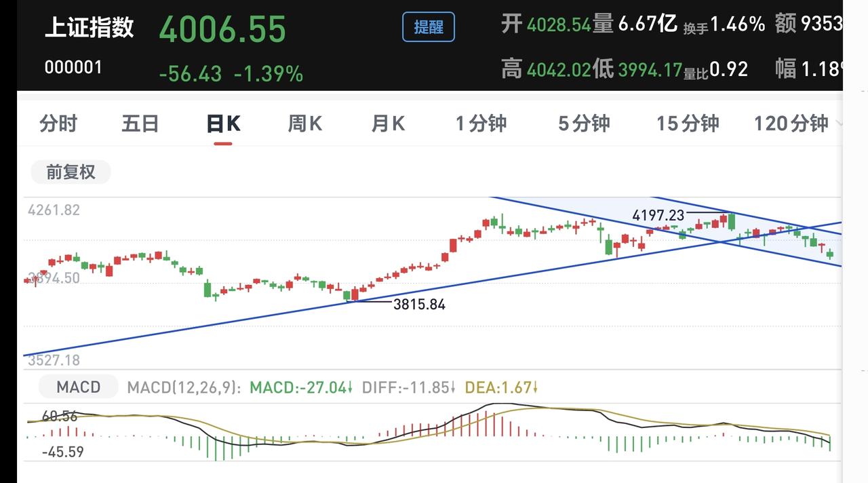
Task: Switch to the 5分钟 chart interval
Action: (x=584, y=123)
